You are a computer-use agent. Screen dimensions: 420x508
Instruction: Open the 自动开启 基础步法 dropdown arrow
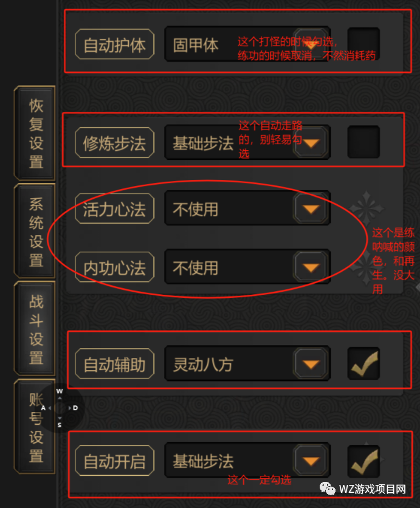(311, 461)
